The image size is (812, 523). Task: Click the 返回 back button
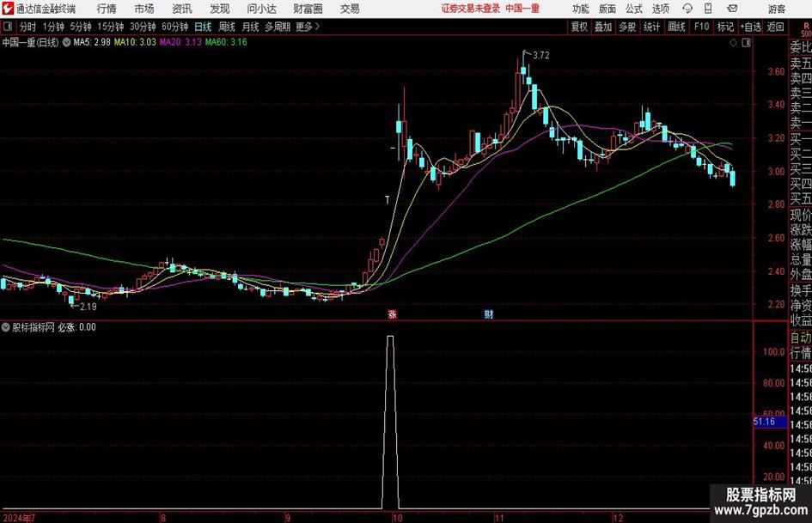[x=775, y=27]
